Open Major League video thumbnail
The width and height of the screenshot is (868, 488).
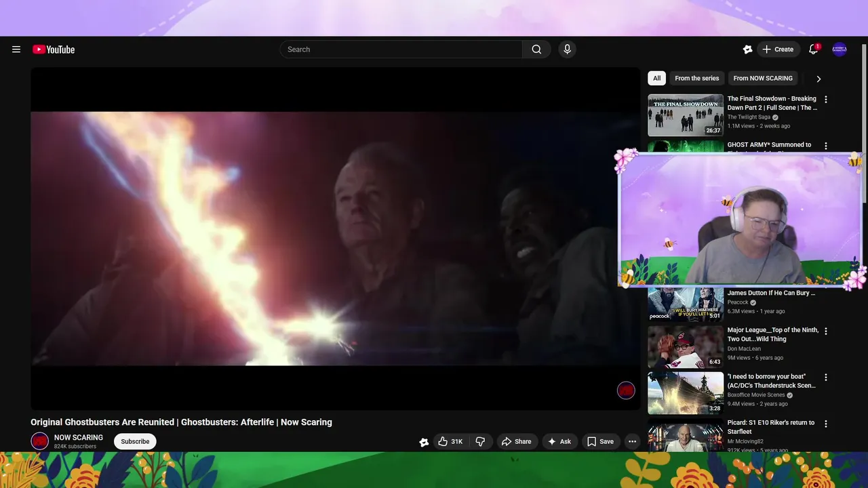click(x=686, y=347)
